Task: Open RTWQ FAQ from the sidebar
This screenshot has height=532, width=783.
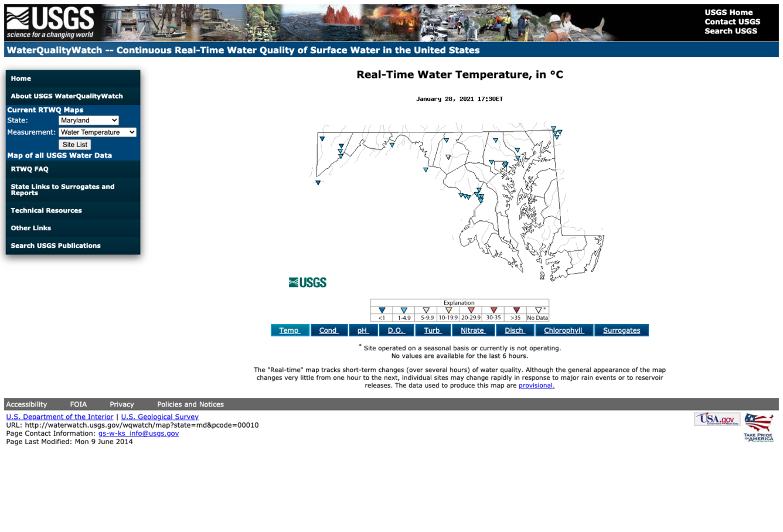Action: click(x=29, y=169)
